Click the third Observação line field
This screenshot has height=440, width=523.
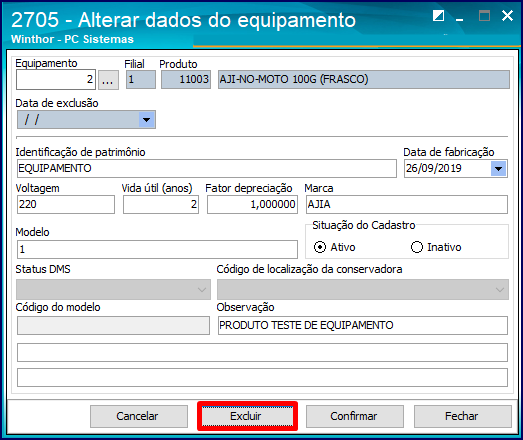[263, 377]
